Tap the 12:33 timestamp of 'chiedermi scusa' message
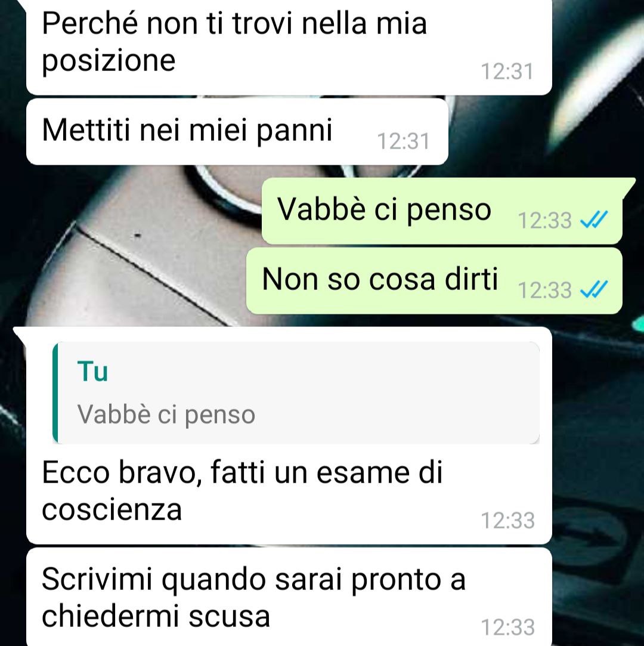The image size is (644, 646). pos(507,627)
